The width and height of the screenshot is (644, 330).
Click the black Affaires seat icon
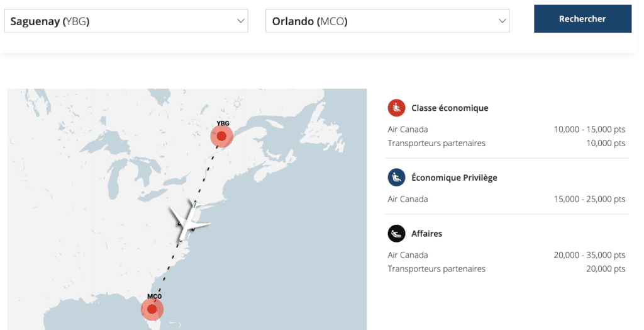pyautogui.click(x=396, y=234)
